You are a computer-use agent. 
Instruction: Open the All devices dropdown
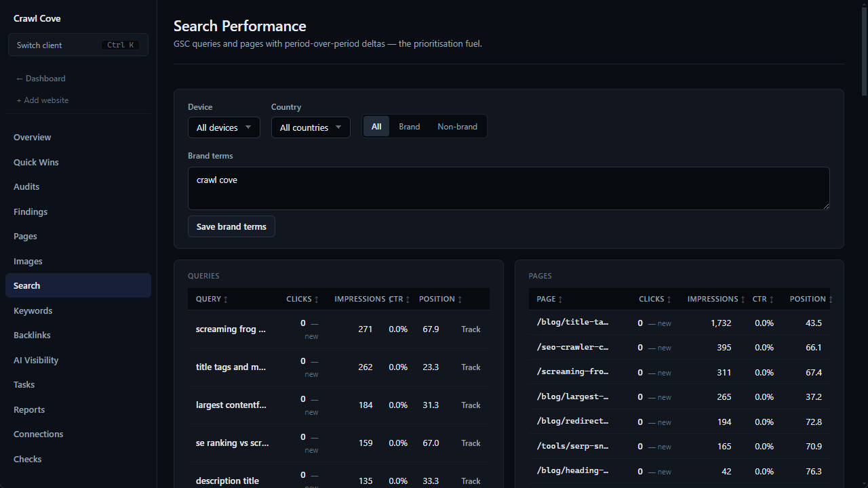(x=224, y=127)
